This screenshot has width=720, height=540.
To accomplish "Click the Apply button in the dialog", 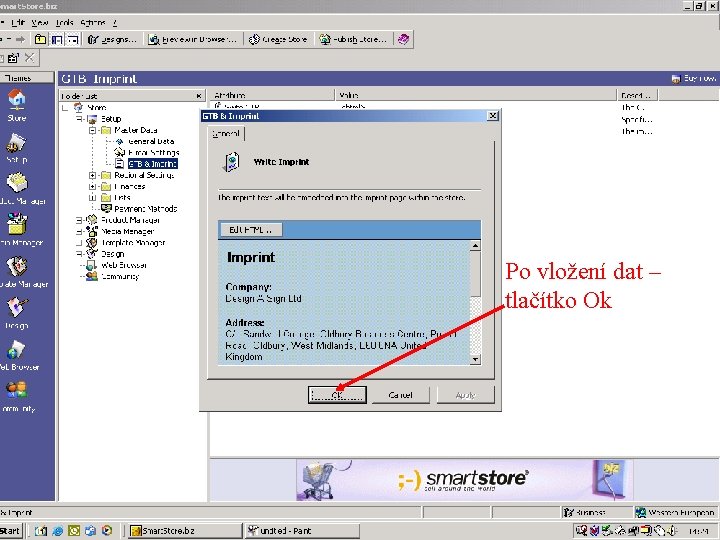I will 465,395.
